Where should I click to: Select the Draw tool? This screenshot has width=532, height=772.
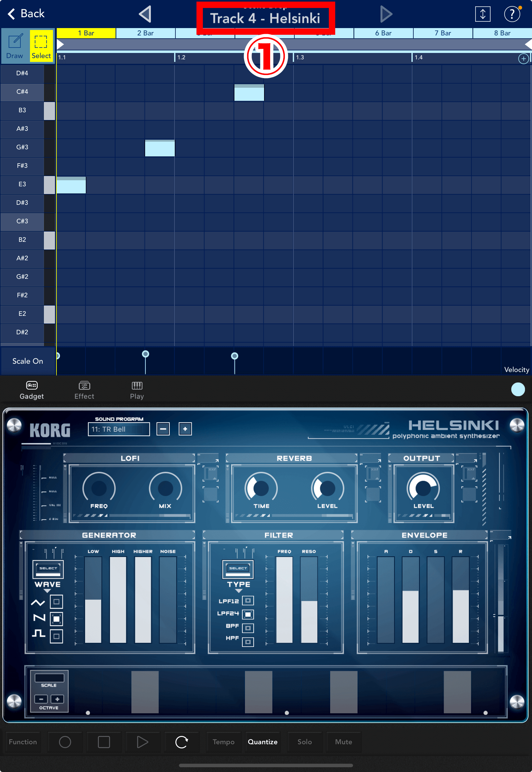(15, 45)
